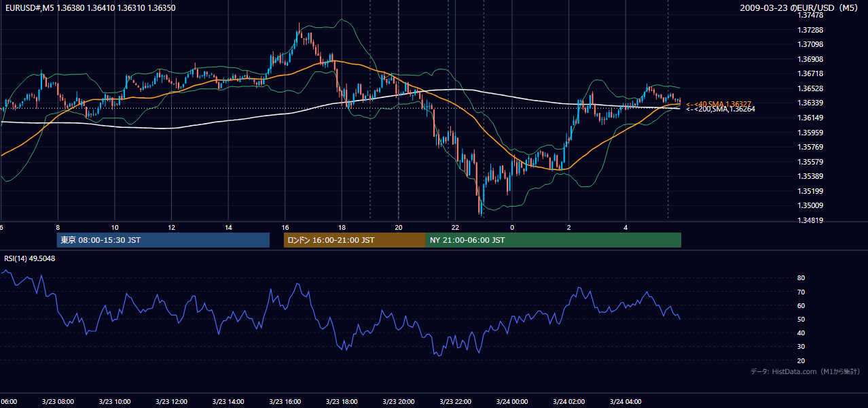Viewport: 868px width, 408px height.
Task: Click hour label 16 under price chart
Action: [x=285, y=228]
